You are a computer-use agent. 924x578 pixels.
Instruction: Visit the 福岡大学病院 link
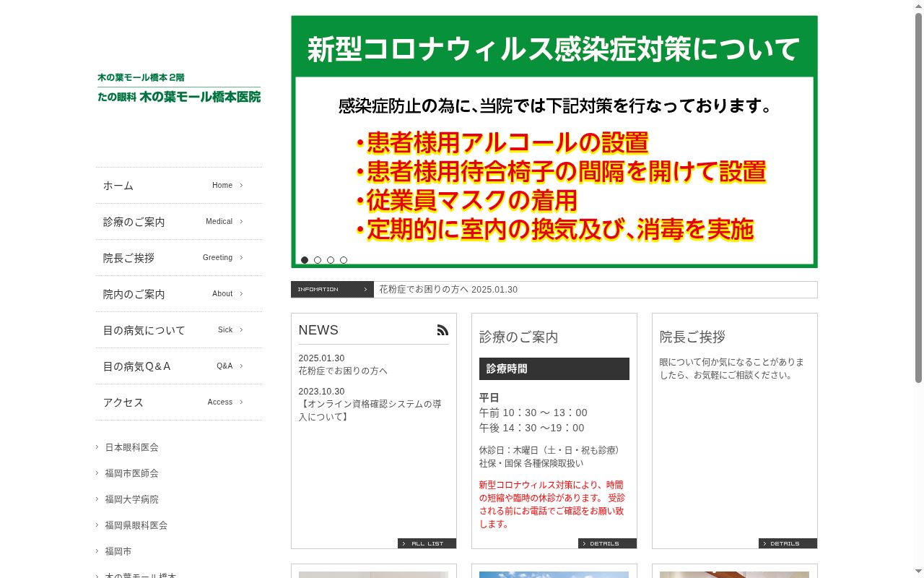point(131,499)
